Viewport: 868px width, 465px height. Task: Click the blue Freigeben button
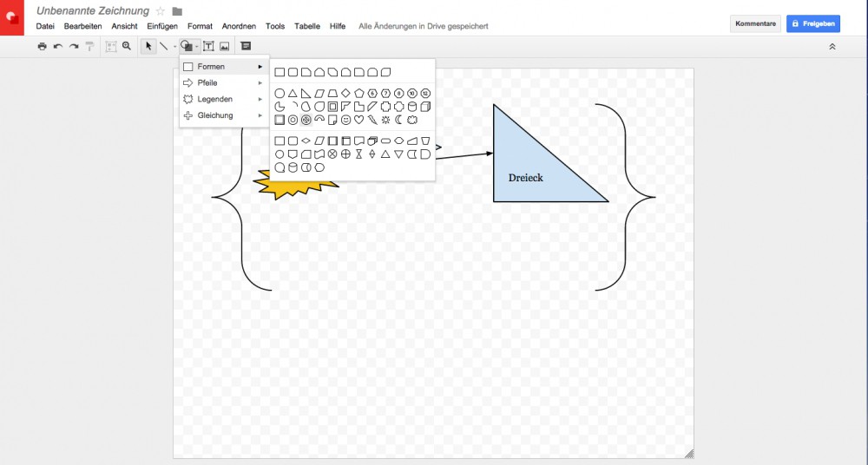point(812,23)
